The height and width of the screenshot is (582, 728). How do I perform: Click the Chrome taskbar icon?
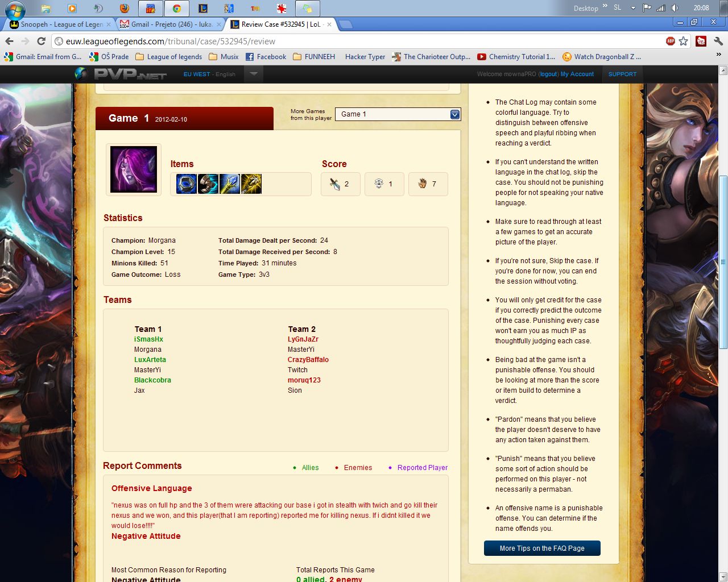[177, 9]
